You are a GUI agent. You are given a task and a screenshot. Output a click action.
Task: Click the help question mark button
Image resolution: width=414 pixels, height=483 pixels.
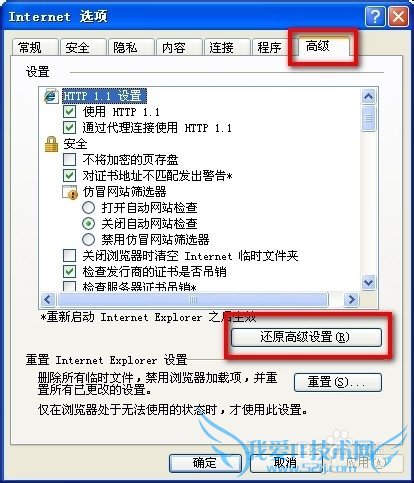(375, 16)
